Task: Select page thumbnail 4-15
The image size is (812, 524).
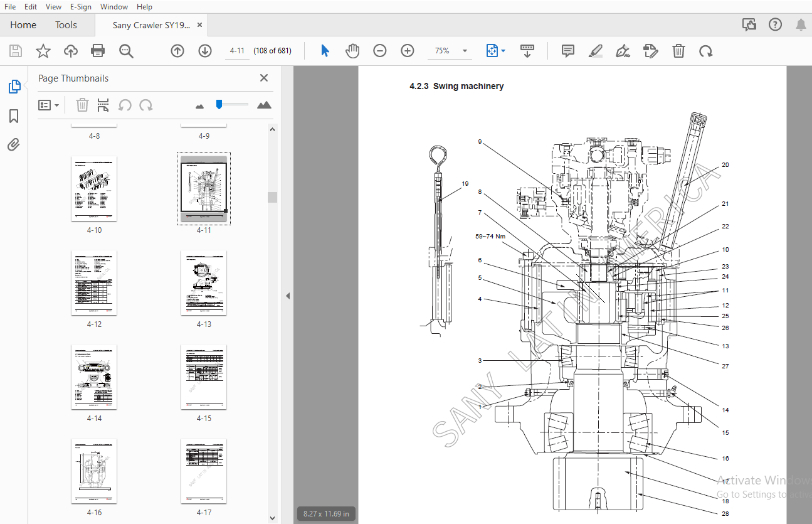Action: tap(204, 377)
